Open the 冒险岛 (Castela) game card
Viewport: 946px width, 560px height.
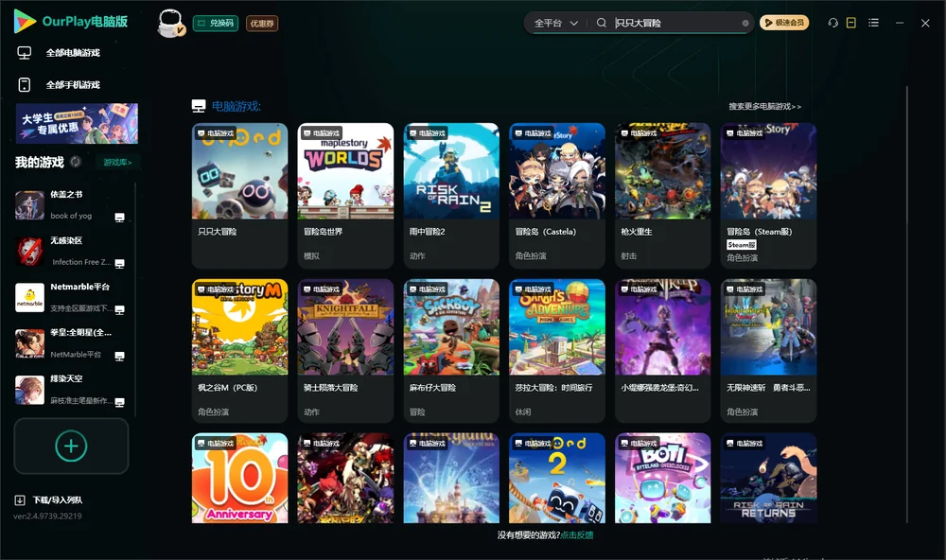tap(557, 196)
